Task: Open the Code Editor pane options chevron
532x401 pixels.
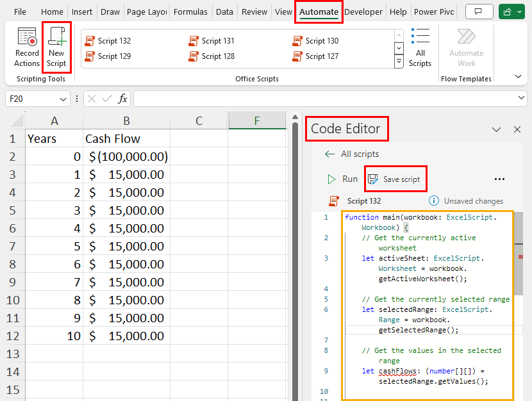Action: tap(496, 129)
